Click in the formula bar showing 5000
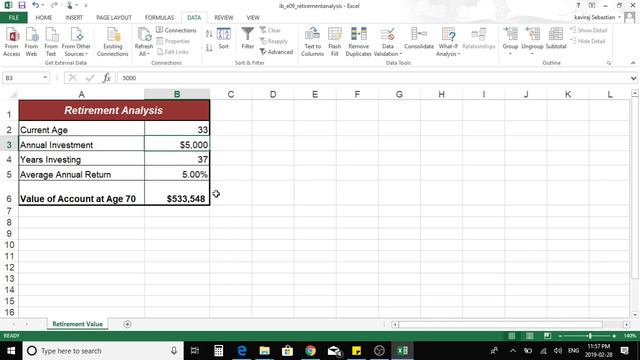 373,78
